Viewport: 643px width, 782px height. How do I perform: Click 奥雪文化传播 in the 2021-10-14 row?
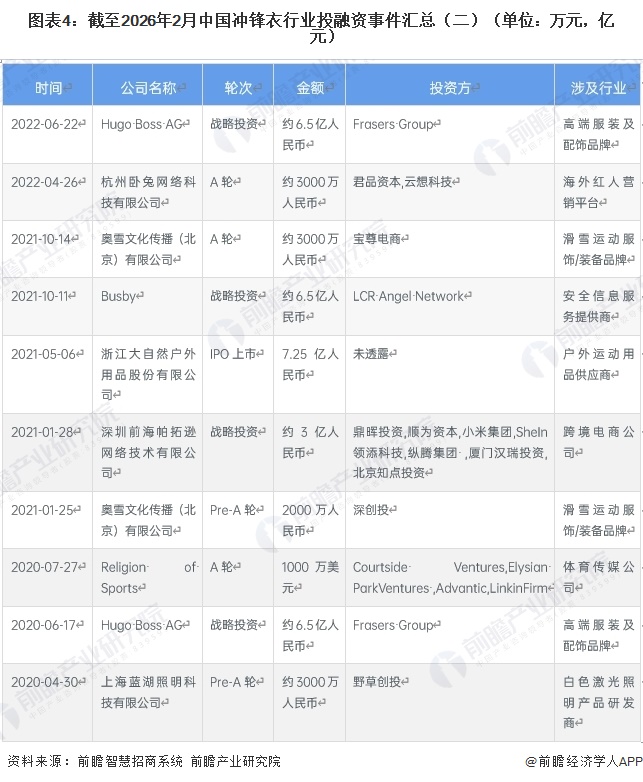point(148,249)
